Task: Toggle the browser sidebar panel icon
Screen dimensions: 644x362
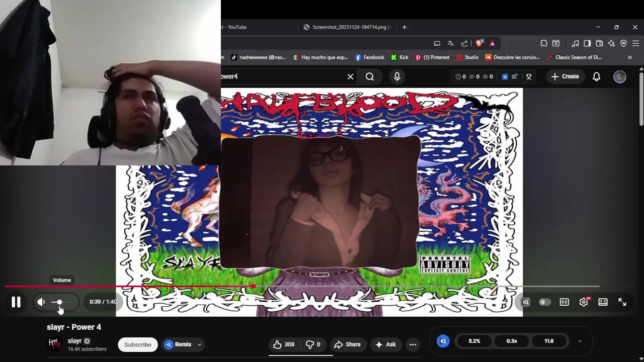Action: point(587,43)
